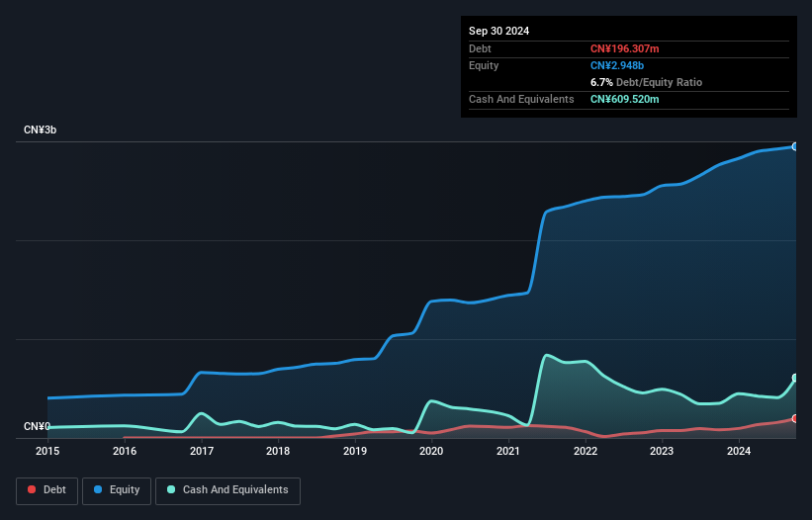Select the Equity endpoint marker on chart
The height and width of the screenshot is (520, 812).
(795, 147)
